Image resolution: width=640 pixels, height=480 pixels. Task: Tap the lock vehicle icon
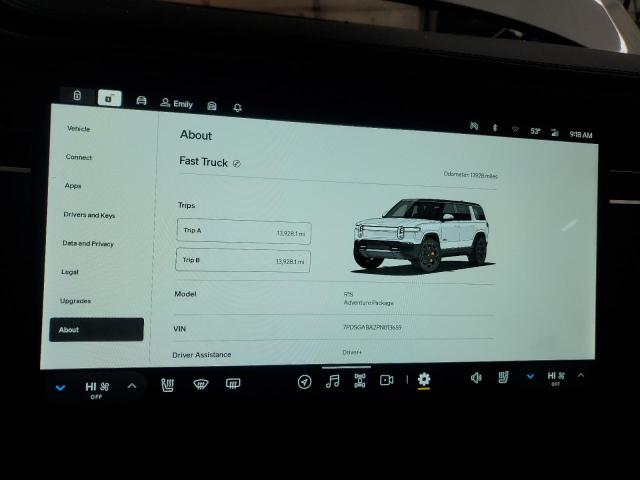coord(77,96)
